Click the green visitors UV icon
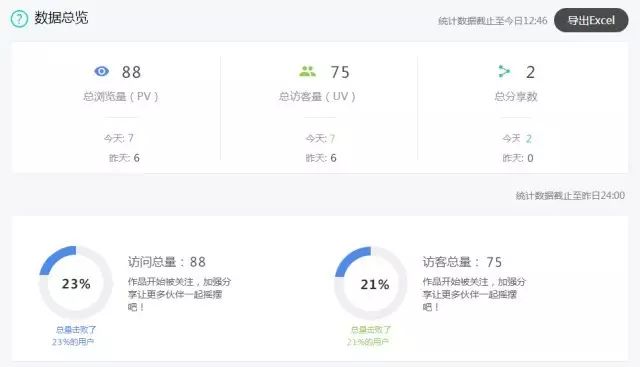The width and height of the screenshot is (640, 367). (307, 71)
